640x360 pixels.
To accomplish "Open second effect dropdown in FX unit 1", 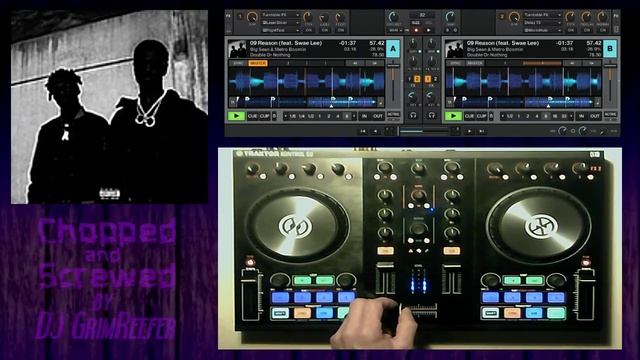I will 280,23.
